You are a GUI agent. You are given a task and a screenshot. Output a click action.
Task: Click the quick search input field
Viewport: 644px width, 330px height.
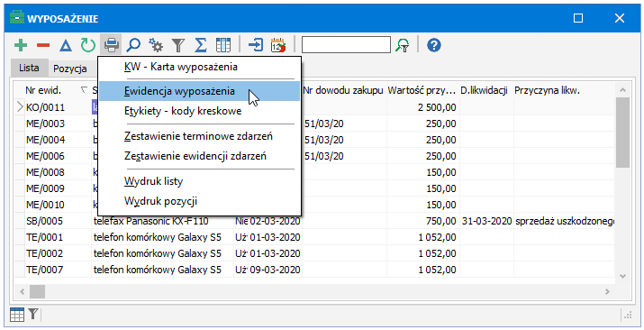(346, 45)
